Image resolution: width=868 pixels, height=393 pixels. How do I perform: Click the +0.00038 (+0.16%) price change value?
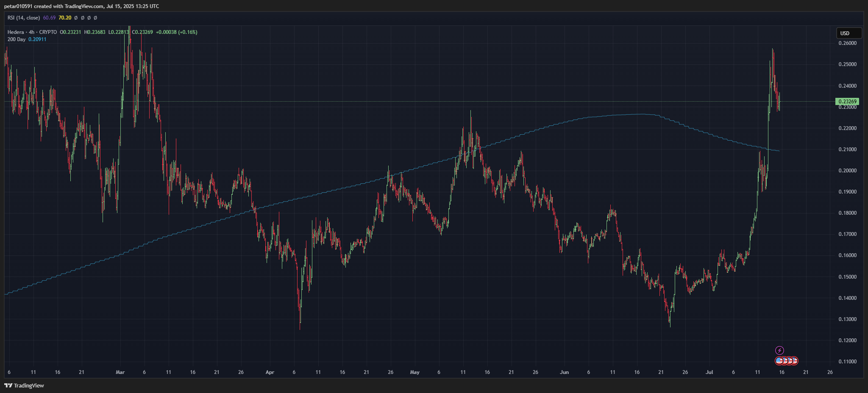click(176, 32)
